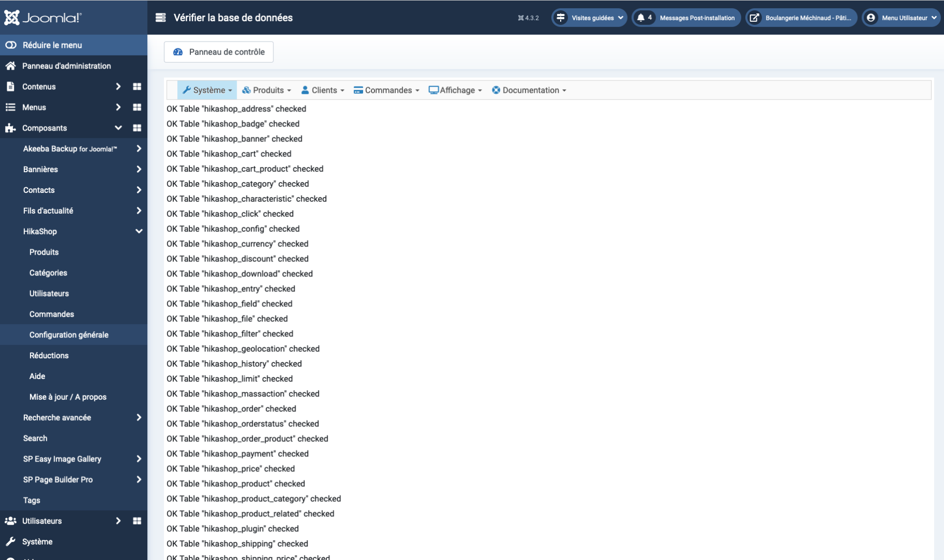
Task: Expand the Contenus submenu chevron
Action: point(118,87)
